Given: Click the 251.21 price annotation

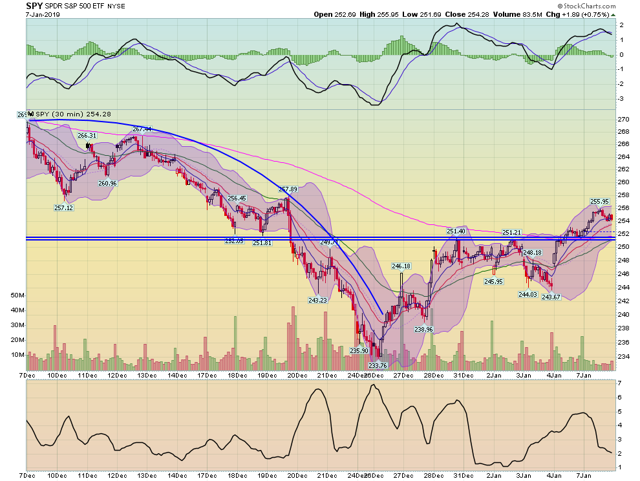Looking at the screenshot, I should 511,232.
